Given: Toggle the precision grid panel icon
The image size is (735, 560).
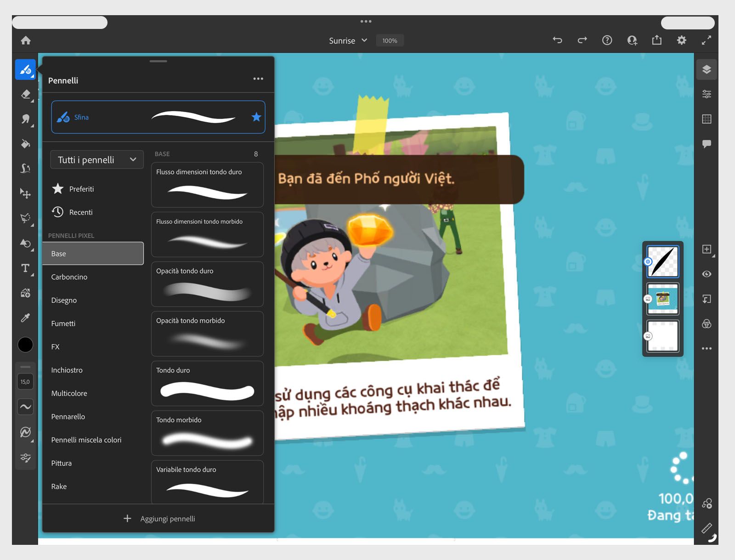Looking at the screenshot, I should [707, 119].
